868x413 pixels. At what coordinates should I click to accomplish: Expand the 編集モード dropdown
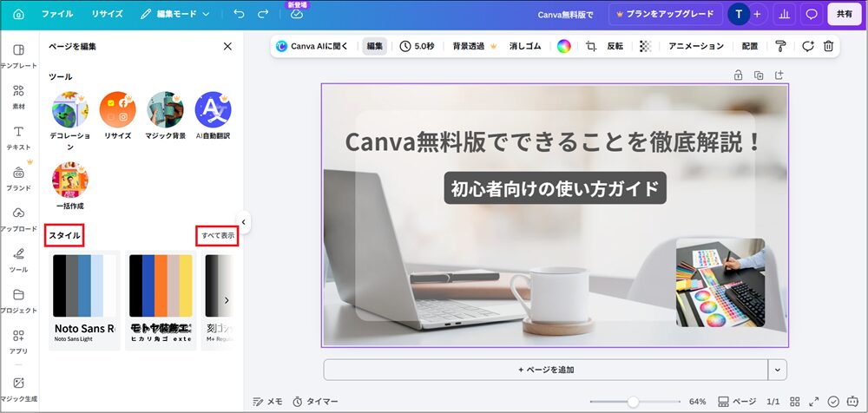175,15
